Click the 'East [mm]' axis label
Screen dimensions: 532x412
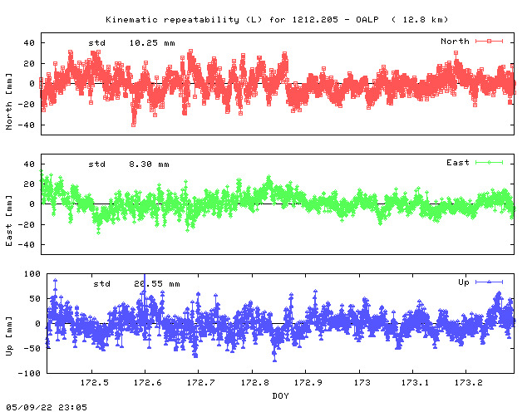coord(9,220)
